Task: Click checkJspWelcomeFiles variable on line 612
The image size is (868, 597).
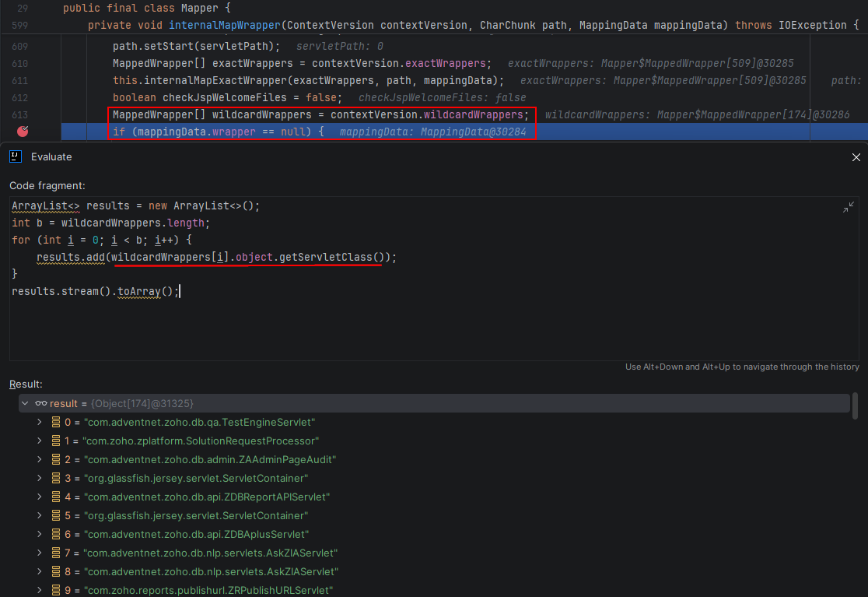Action: click(x=225, y=97)
